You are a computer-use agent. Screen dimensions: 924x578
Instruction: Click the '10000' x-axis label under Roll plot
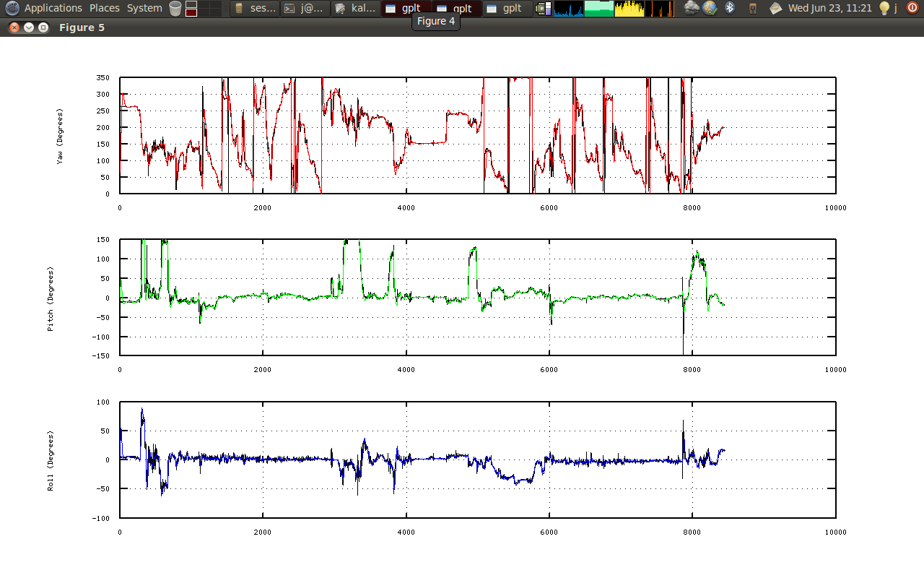tap(836, 532)
